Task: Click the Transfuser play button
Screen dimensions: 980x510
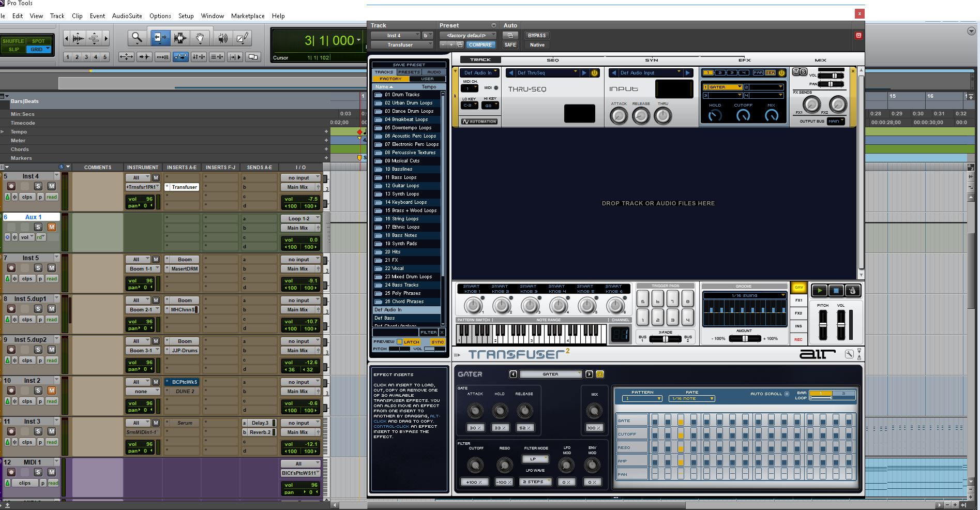Action: pos(819,291)
